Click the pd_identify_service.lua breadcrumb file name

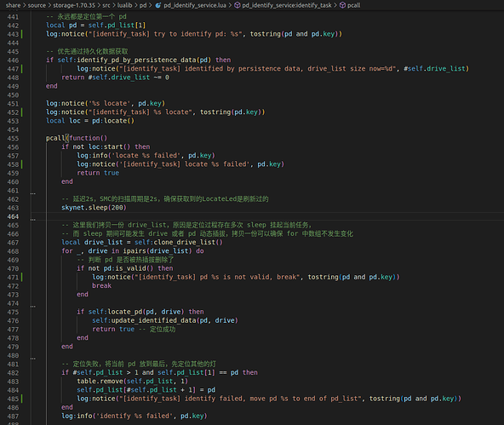tap(195, 5)
